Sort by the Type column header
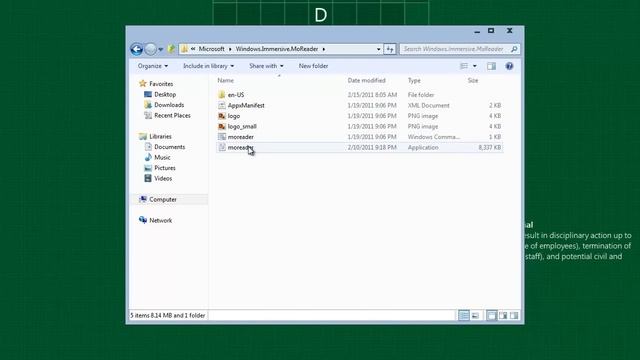The height and width of the screenshot is (360, 640). point(414,80)
